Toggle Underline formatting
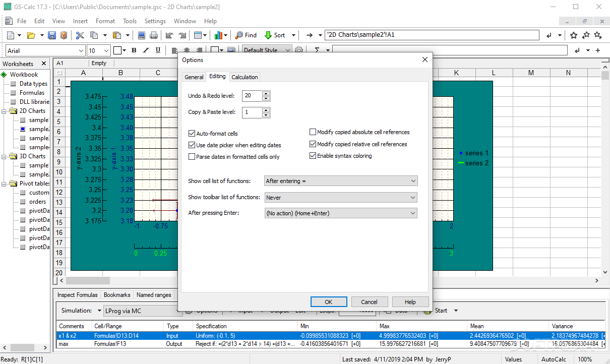610x364 pixels. coord(158,50)
